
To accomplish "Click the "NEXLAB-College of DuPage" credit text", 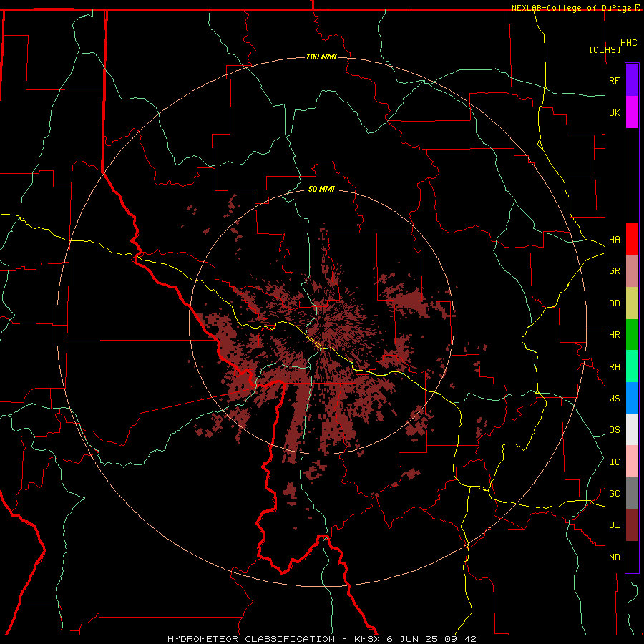I will (572, 8).
